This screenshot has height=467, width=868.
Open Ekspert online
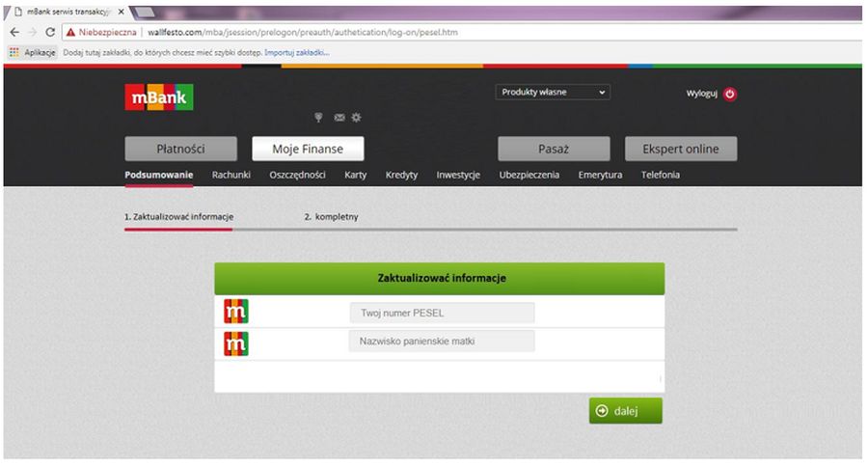pos(681,149)
